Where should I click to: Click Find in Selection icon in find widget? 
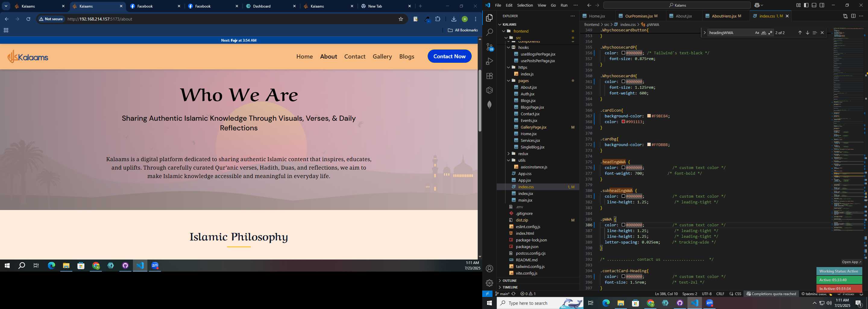(814, 33)
